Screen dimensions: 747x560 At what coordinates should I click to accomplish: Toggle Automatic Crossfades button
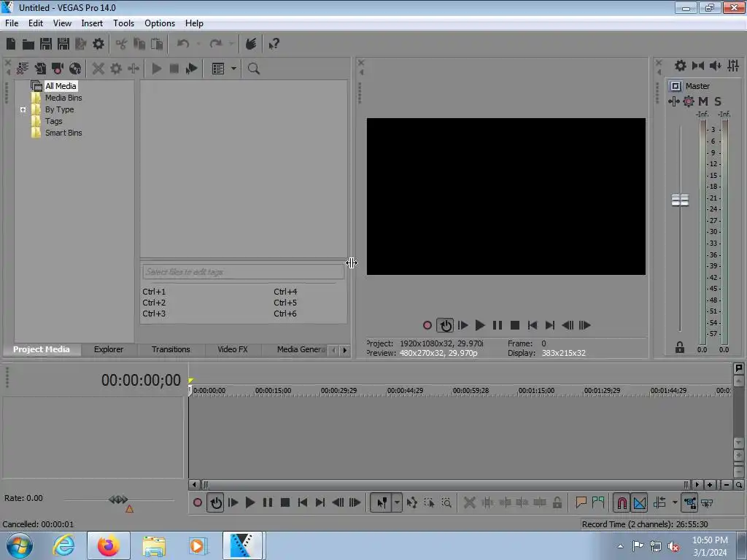point(640,503)
